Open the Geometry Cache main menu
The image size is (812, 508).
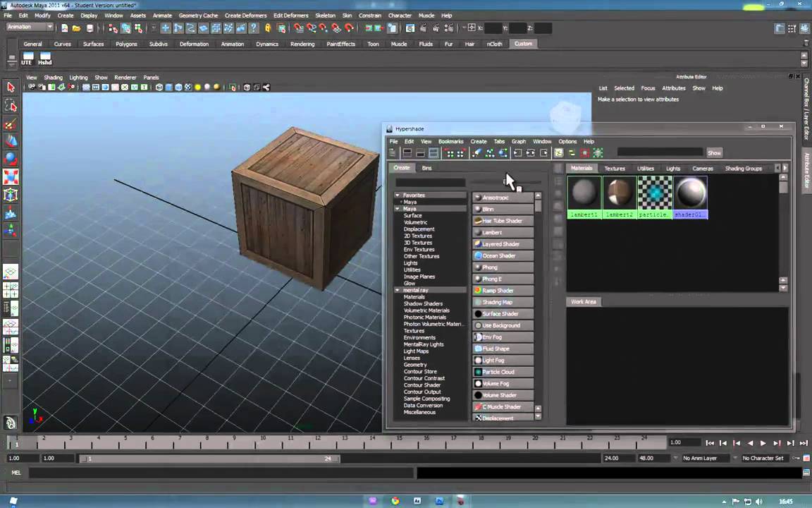pyautogui.click(x=198, y=16)
